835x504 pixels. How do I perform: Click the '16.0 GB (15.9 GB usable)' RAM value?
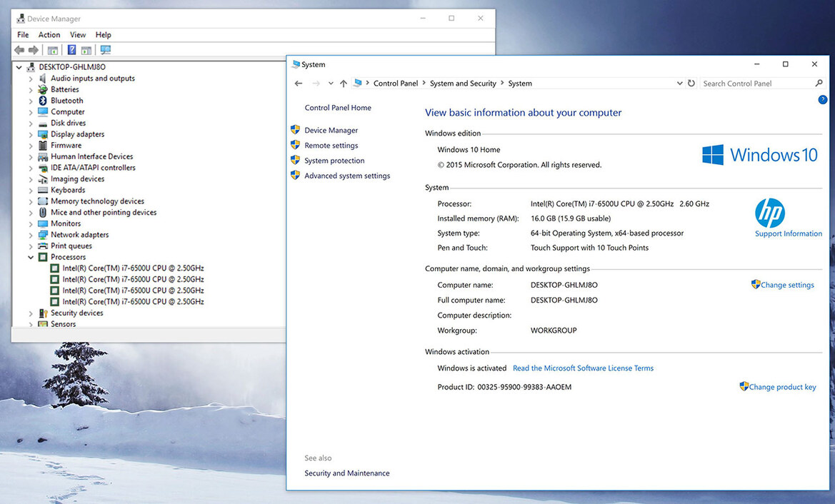(571, 218)
